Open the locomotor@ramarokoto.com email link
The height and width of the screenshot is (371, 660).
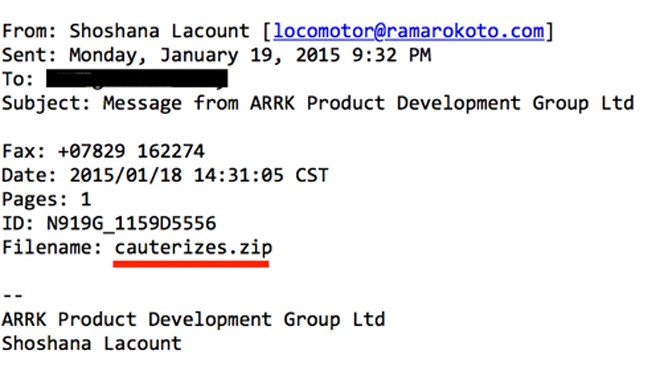(x=409, y=32)
